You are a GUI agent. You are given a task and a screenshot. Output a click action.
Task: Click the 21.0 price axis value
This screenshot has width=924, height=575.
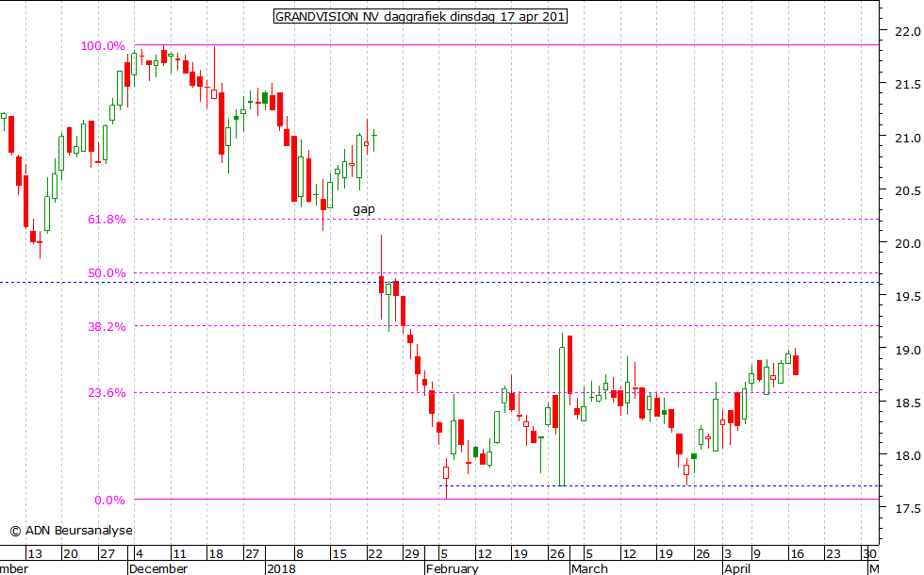coord(907,138)
